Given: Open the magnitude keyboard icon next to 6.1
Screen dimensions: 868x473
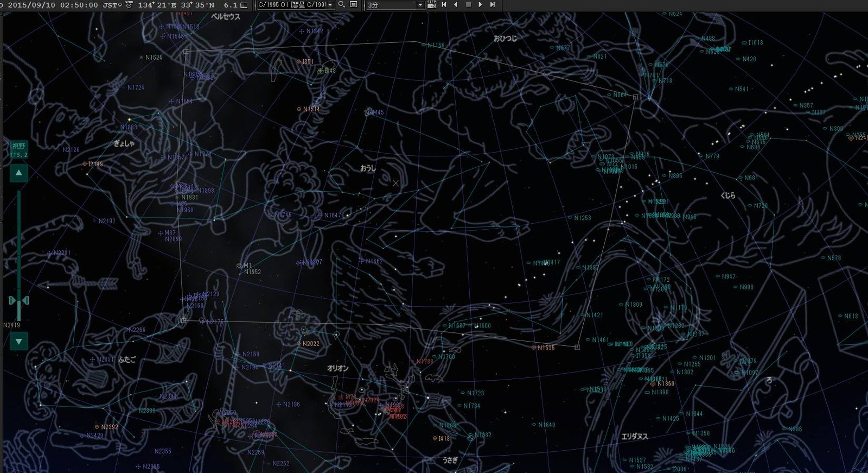Looking at the screenshot, I should pos(244,5).
